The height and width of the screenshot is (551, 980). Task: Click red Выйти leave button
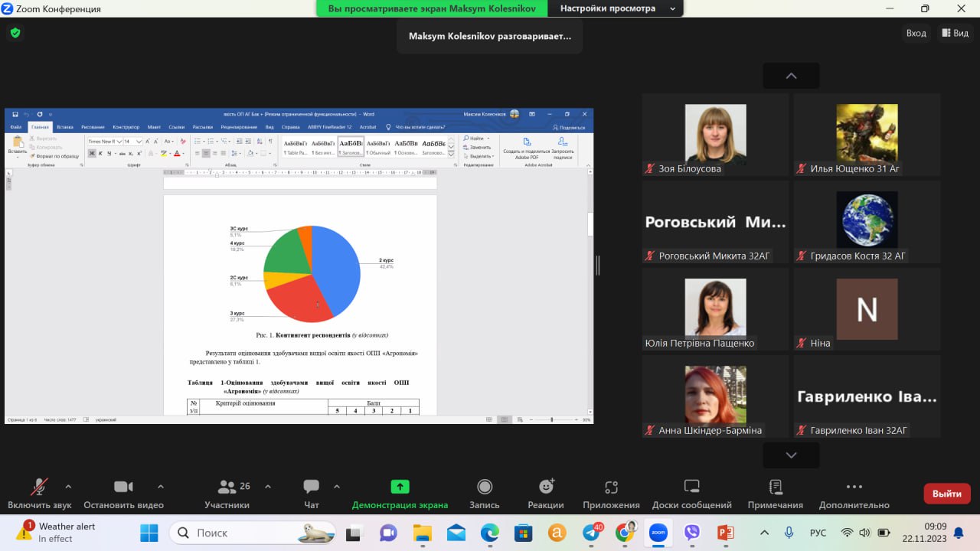click(946, 494)
